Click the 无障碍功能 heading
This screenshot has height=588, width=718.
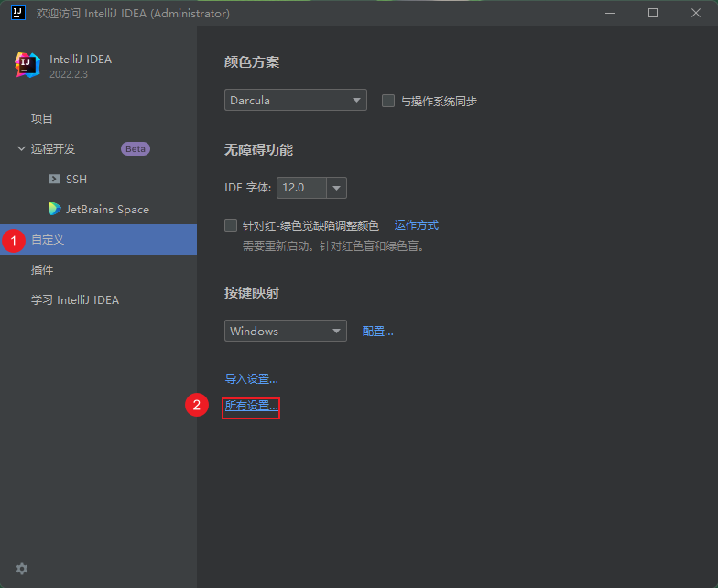[x=258, y=150]
